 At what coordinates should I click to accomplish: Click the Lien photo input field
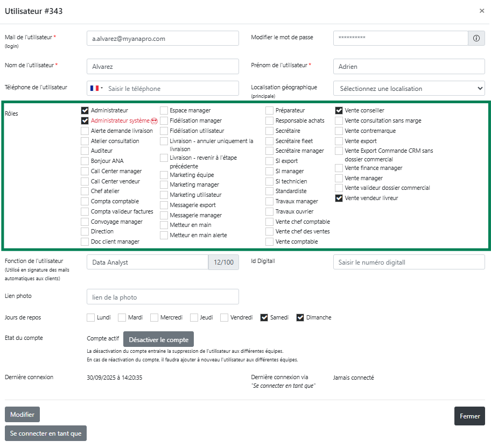tap(162, 297)
